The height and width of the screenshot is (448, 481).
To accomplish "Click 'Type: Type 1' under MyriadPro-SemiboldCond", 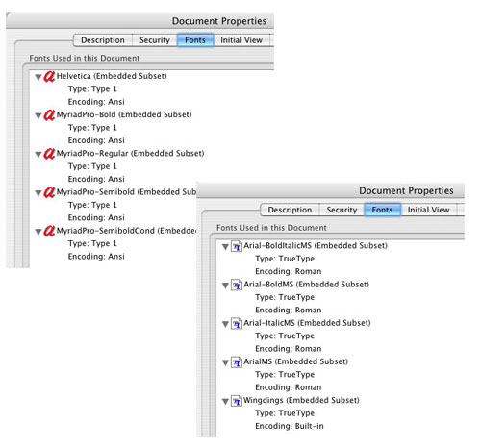I will 92,244.
